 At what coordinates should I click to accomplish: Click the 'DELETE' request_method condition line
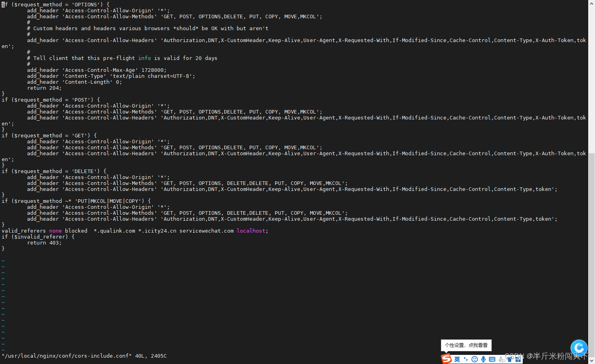54,171
